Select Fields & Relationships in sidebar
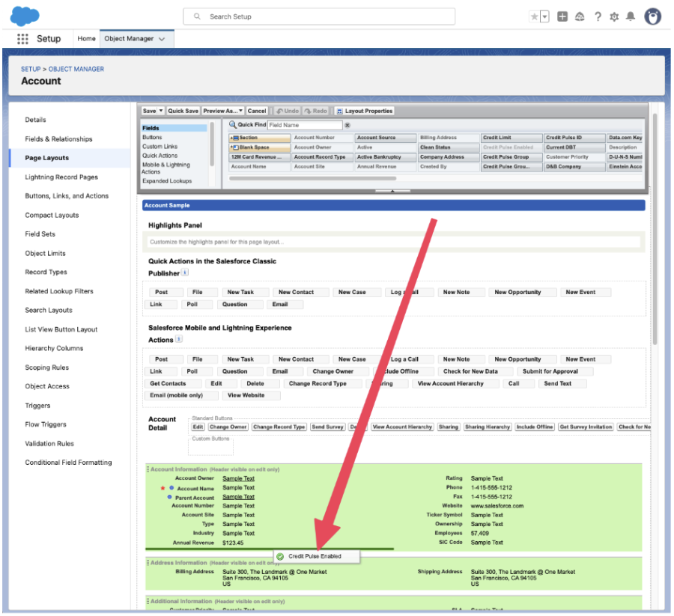 click(58, 139)
